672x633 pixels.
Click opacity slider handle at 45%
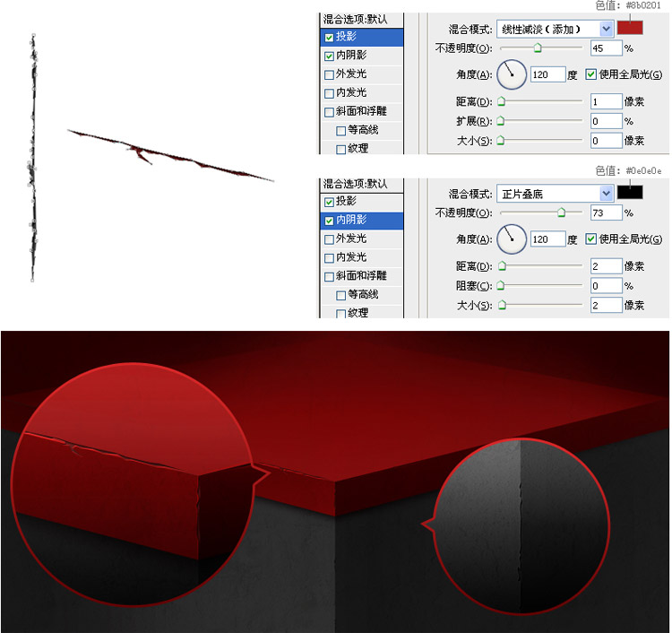coord(538,48)
